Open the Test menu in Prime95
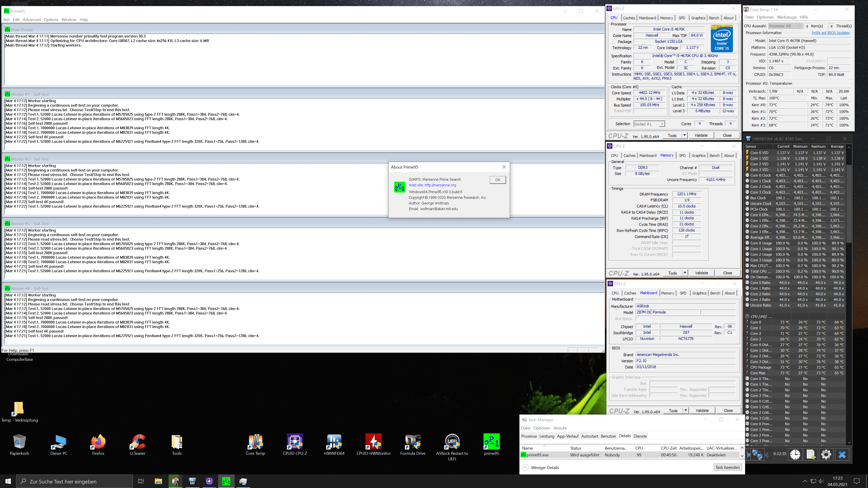 click(6, 19)
